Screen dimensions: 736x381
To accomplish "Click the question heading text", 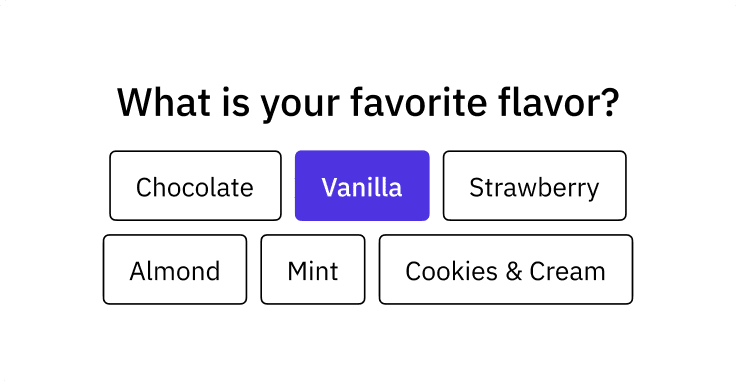I will point(368,102).
